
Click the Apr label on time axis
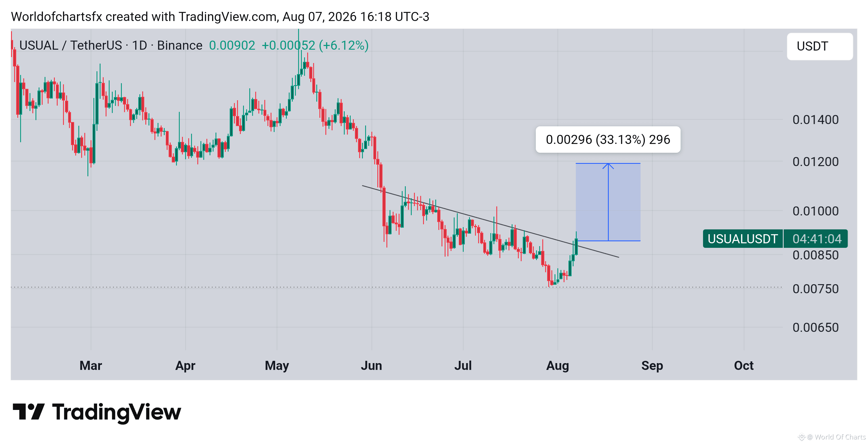coord(185,366)
